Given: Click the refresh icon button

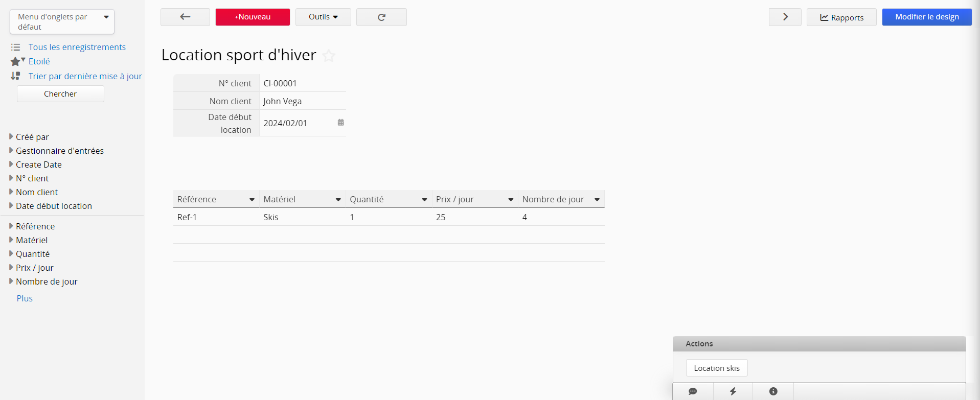Looking at the screenshot, I should pyautogui.click(x=381, y=17).
